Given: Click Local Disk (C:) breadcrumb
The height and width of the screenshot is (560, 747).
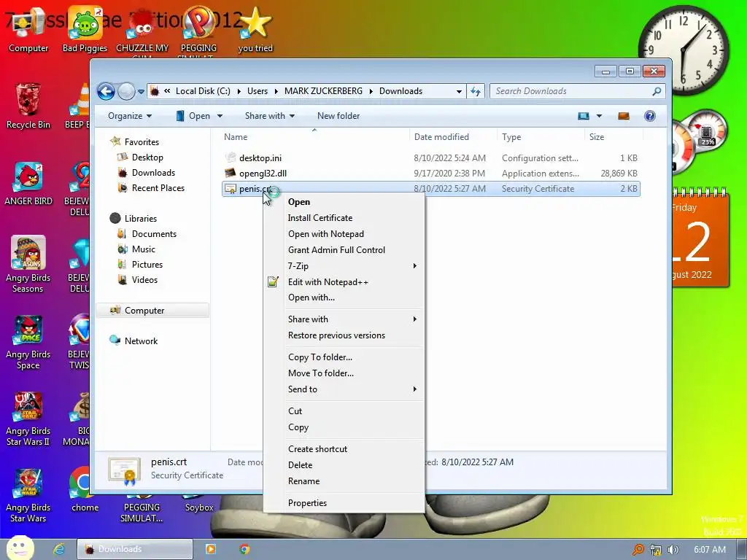Looking at the screenshot, I should [x=203, y=91].
